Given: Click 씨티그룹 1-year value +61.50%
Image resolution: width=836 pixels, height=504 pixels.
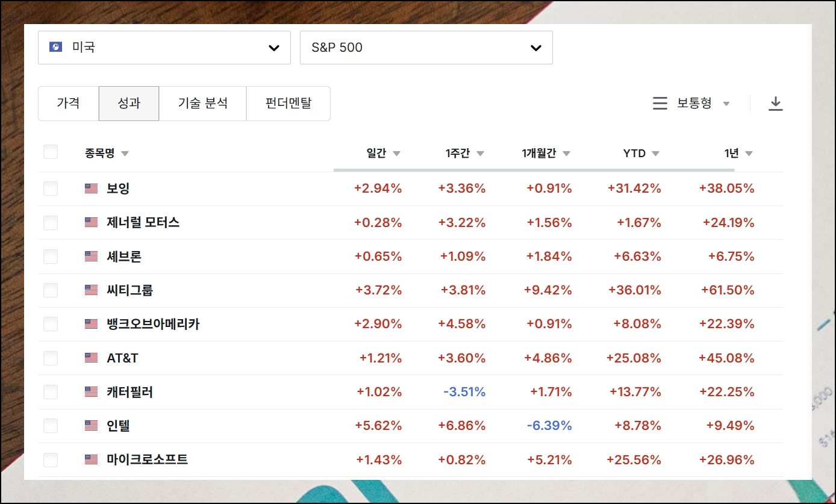Looking at the screenshot, I should [x=728, y=290].
